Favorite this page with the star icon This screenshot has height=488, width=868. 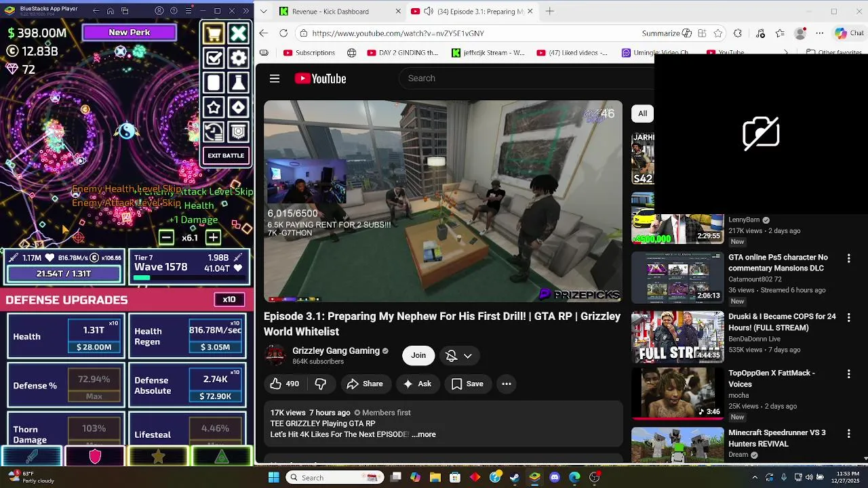[718, 33]
